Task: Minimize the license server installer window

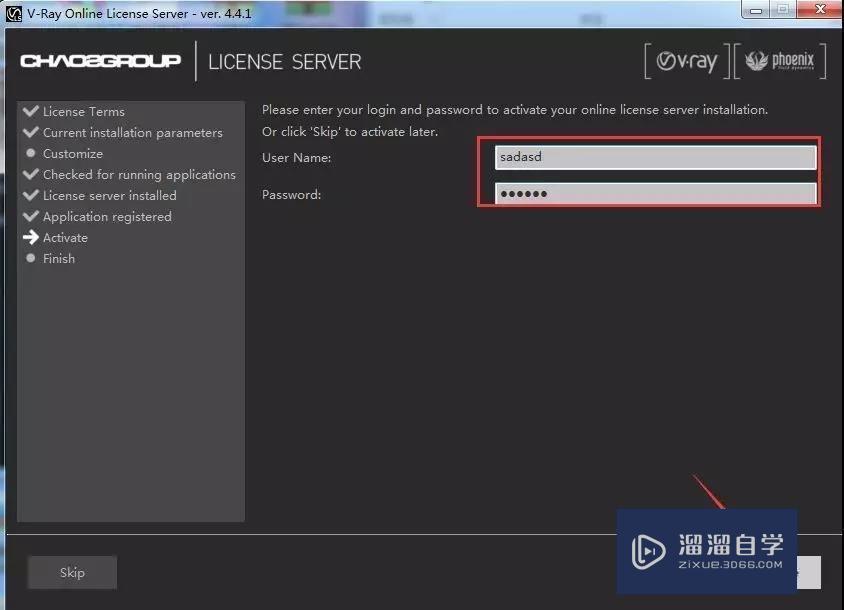Action: 756,10
